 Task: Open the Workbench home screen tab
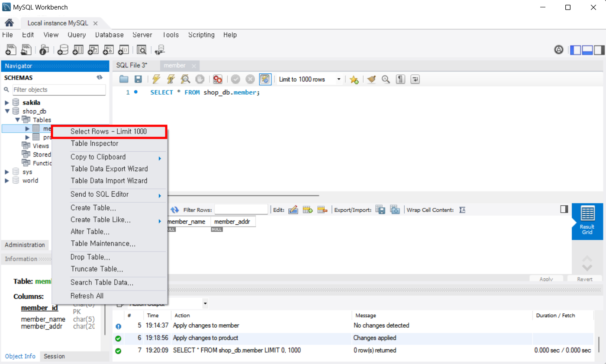[x=9, y=23]
